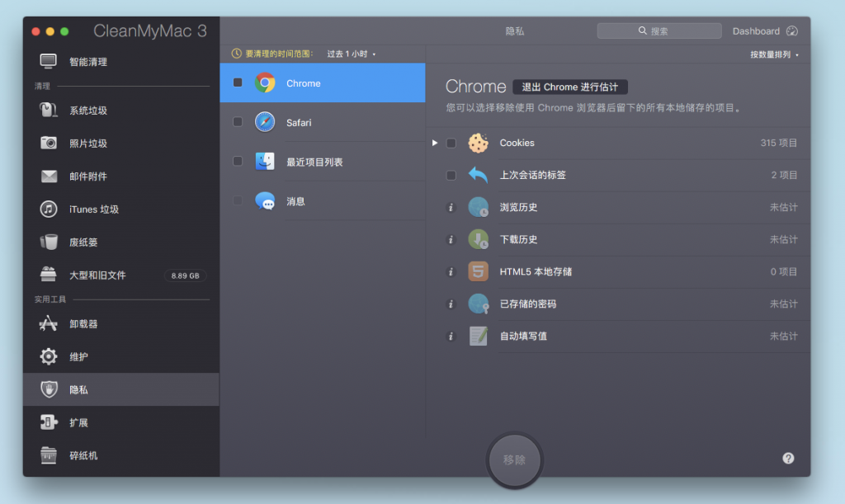Click the System Junk (系统垃圾) icon
The height and width of the screenshot is (504, 845).
[49, 111]
